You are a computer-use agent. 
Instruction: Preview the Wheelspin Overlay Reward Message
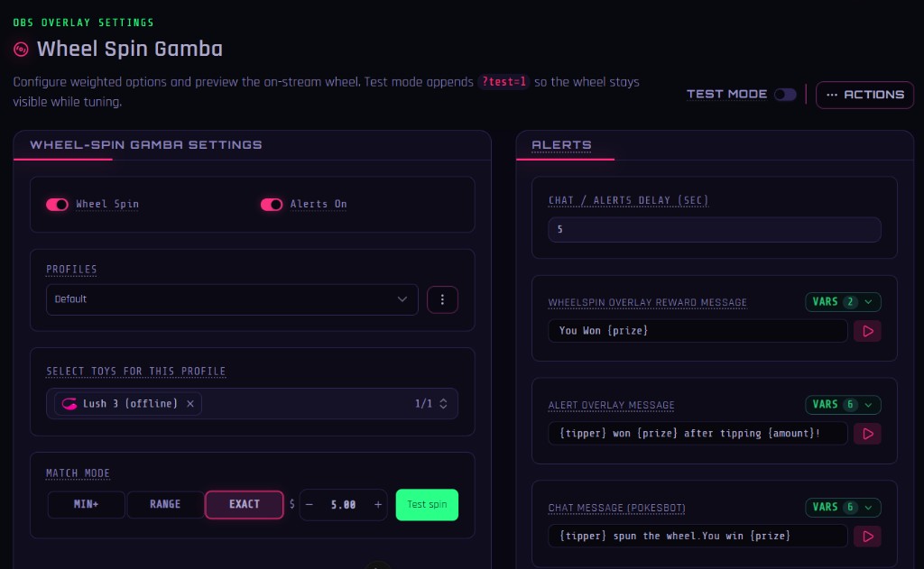click(x=867, y=331)
